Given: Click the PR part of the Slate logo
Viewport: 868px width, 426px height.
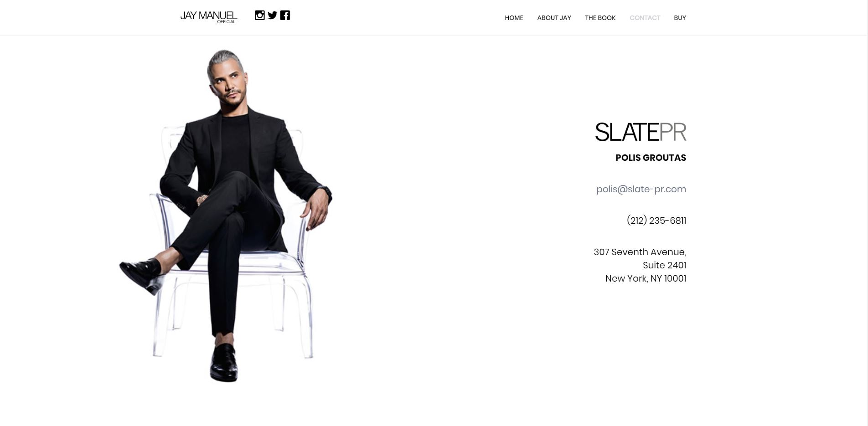Looking at the screenshot, I should tap(673, 132).
